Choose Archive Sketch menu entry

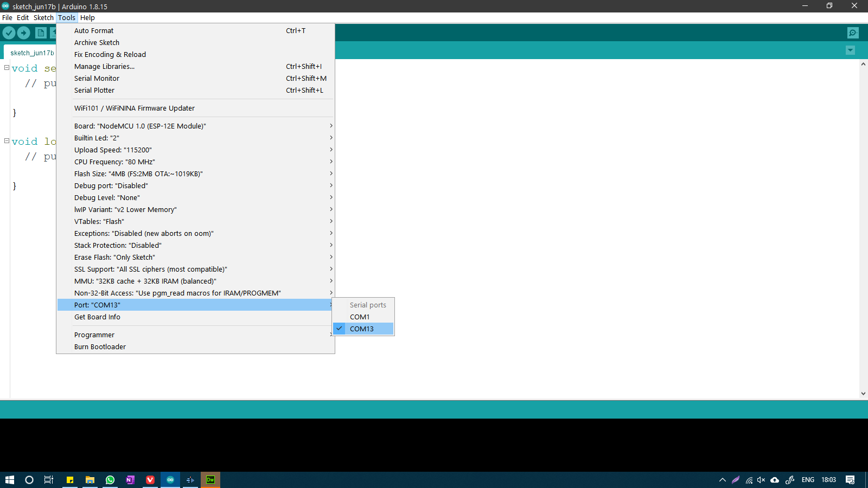point(196,43)
